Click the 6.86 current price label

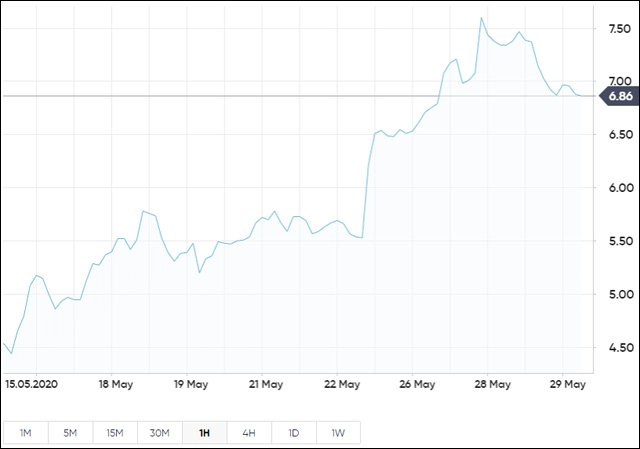(617, 96)
